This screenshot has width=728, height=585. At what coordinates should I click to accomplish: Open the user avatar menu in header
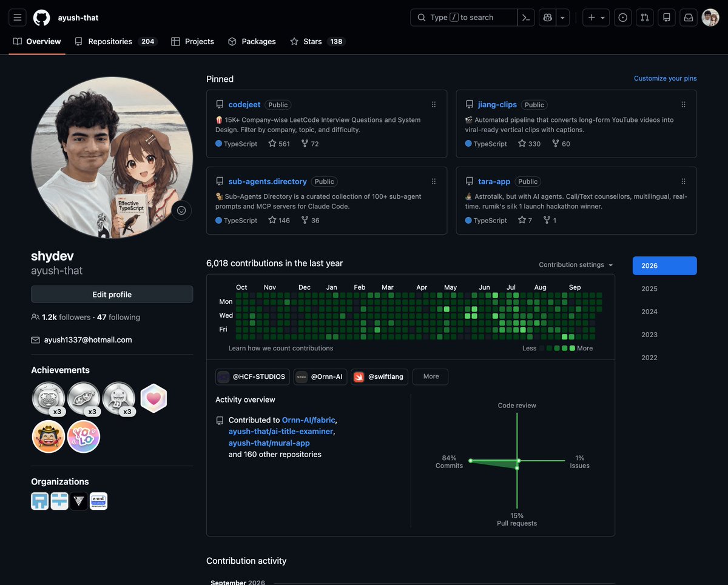[710, 18]
